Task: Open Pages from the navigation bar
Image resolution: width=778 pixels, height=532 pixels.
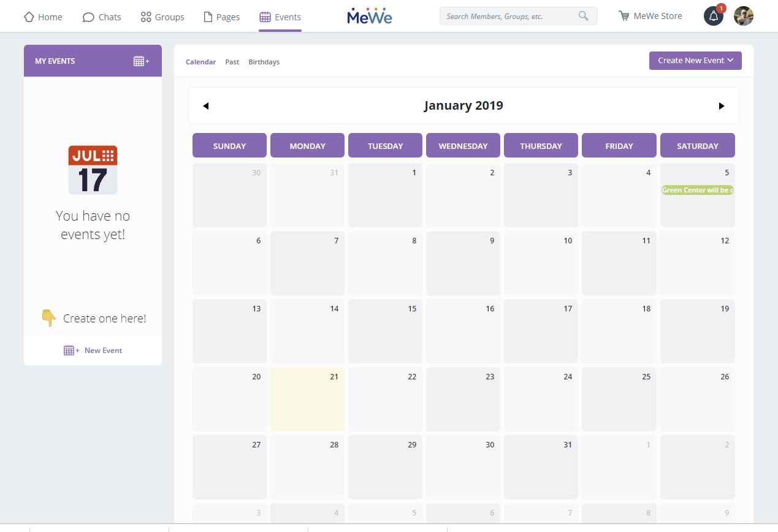Action: tap(221, 17)
